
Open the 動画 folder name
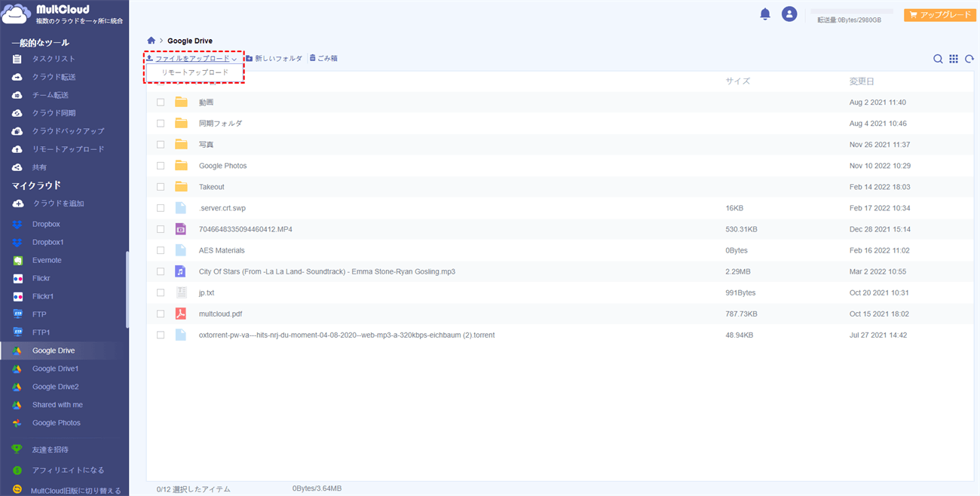click(207, 103)
